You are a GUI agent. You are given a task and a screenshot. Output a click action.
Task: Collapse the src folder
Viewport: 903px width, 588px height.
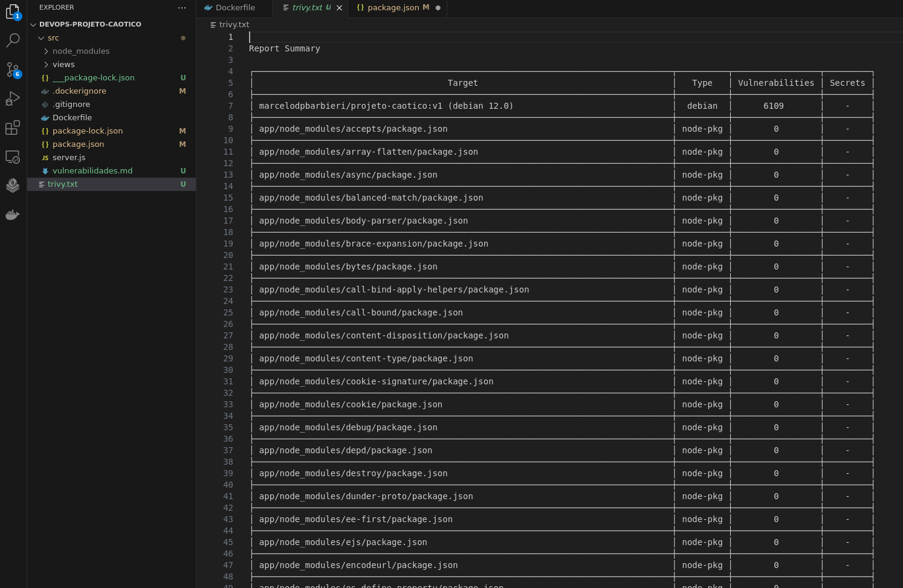(53, 38)
